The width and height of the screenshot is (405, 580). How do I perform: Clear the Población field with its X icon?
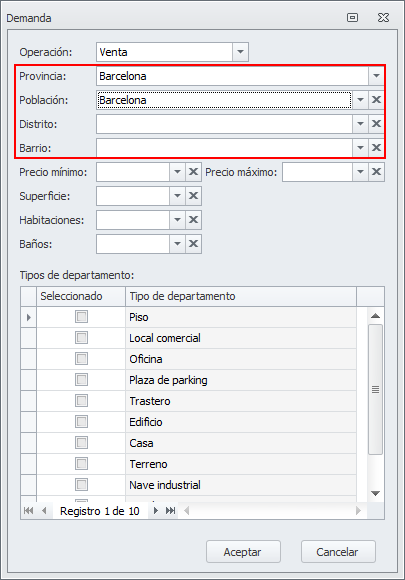click(376, 100)
